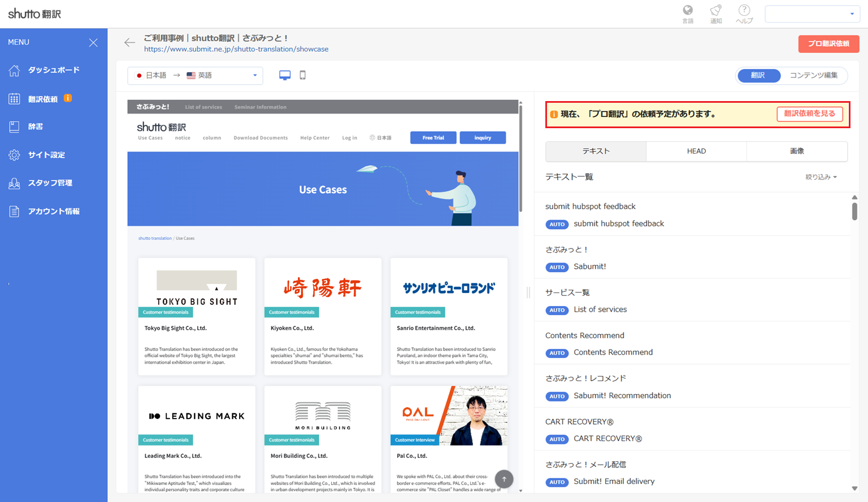The width and height of the screenshot is (868, 502).
Task: Open the Tokyo Big Sight case card
Action: tap(197, 317)
